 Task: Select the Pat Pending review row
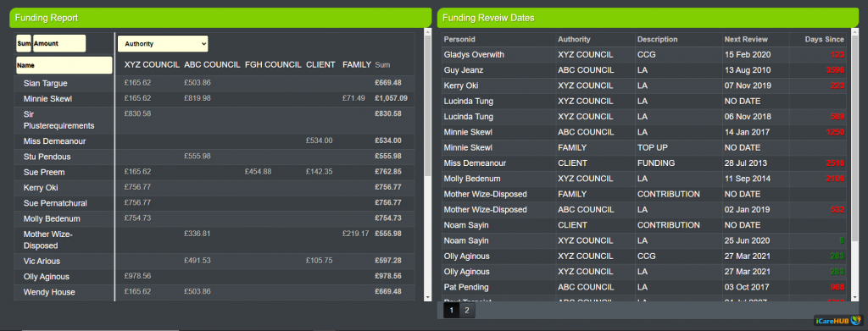[x=644, y=287]
